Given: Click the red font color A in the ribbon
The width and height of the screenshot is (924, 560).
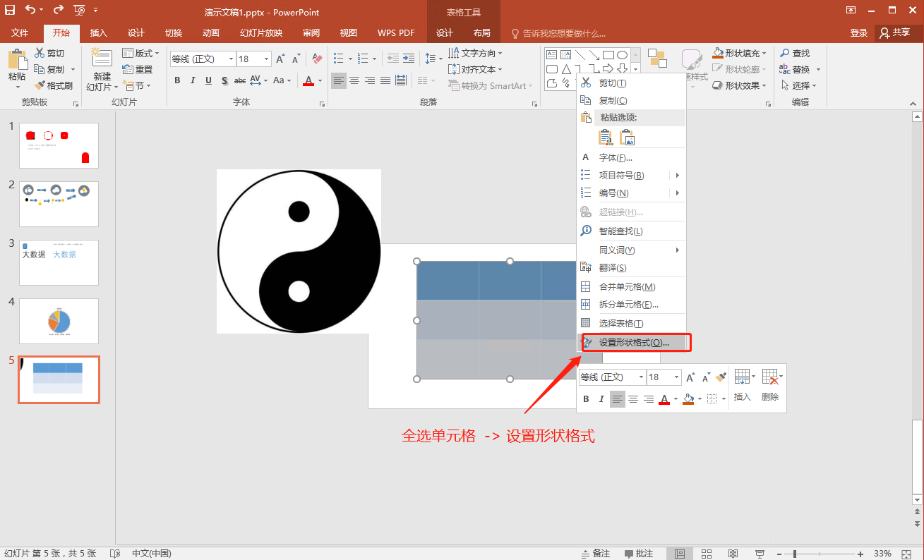Looking at the screenshot, I should click(308, 80).
